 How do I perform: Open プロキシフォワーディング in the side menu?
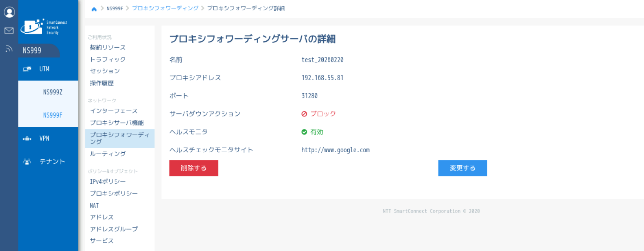tap(120, 138)
